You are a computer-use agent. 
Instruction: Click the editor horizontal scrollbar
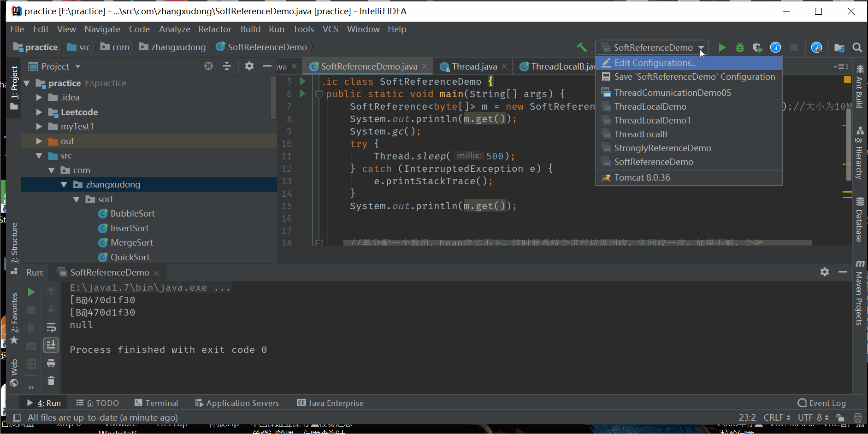(x=578, y=242)
